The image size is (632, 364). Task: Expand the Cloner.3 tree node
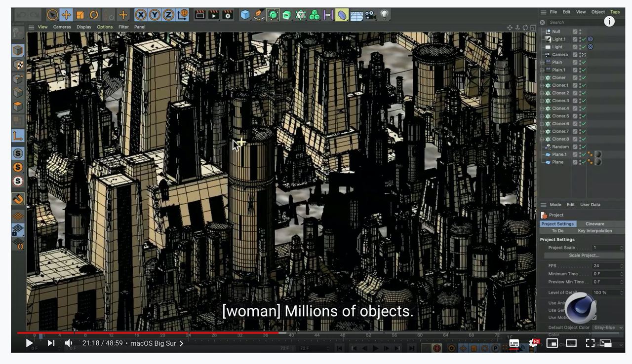(542, 101)
